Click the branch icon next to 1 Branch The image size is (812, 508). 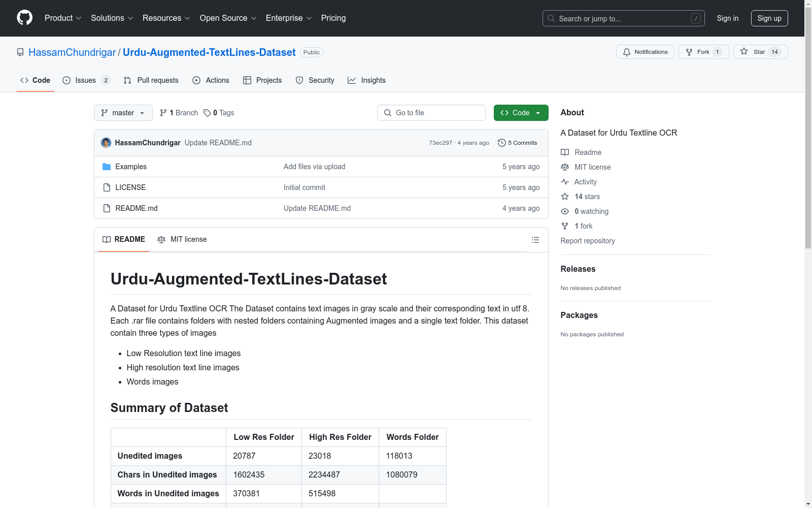[163, 113]
